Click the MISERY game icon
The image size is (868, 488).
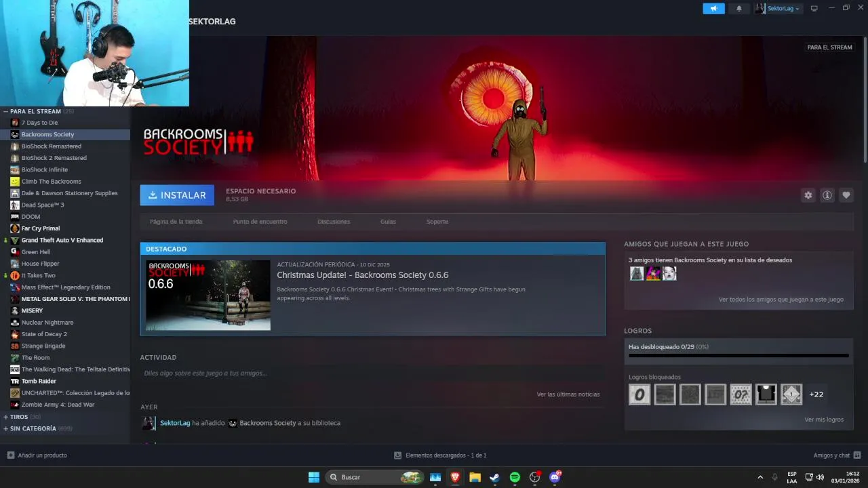click(x=15, y=310)
